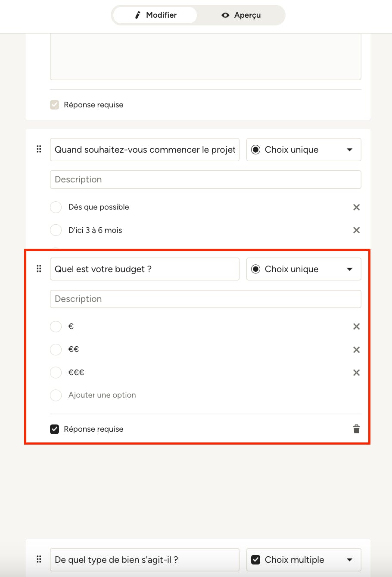Remove the '€€€' option
This screenshot has height=577, width=392.
coord(356,373)
